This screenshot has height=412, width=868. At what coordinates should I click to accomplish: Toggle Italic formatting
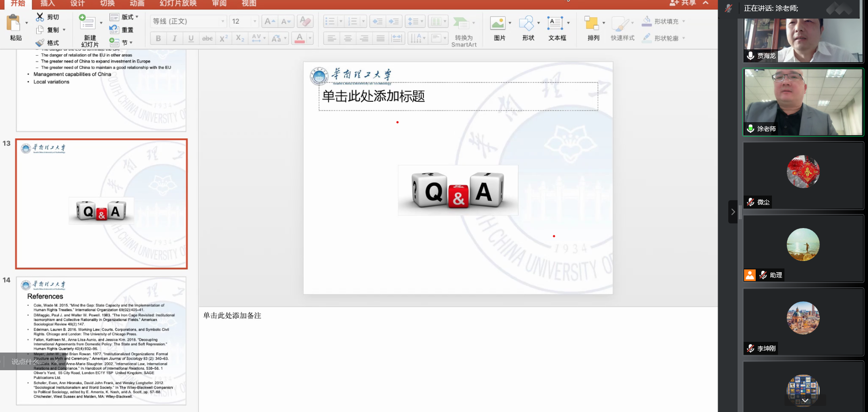tap(175, 39)
